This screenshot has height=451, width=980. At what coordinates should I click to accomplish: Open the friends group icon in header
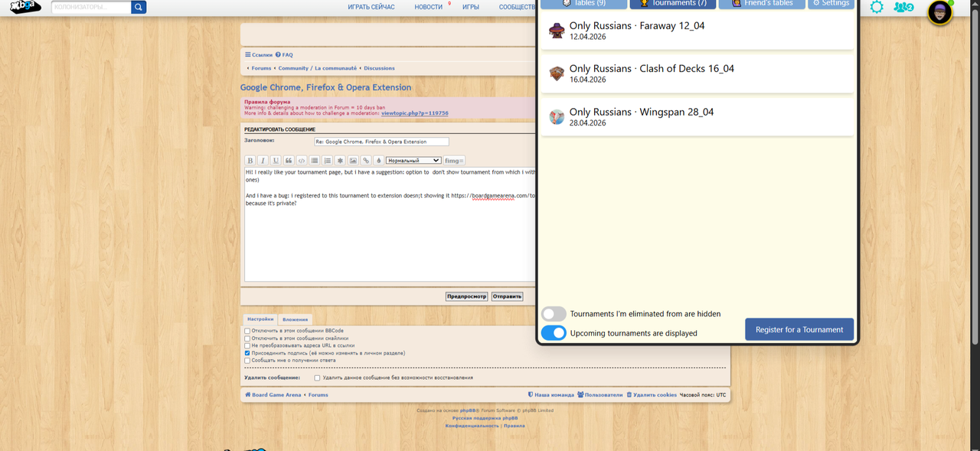pos(904,7)
